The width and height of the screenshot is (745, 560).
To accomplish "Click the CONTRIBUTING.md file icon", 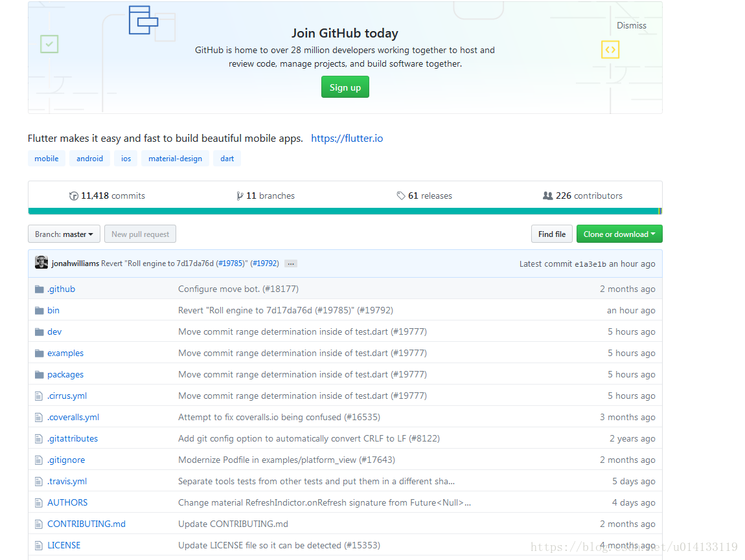I will coord(38,524).
